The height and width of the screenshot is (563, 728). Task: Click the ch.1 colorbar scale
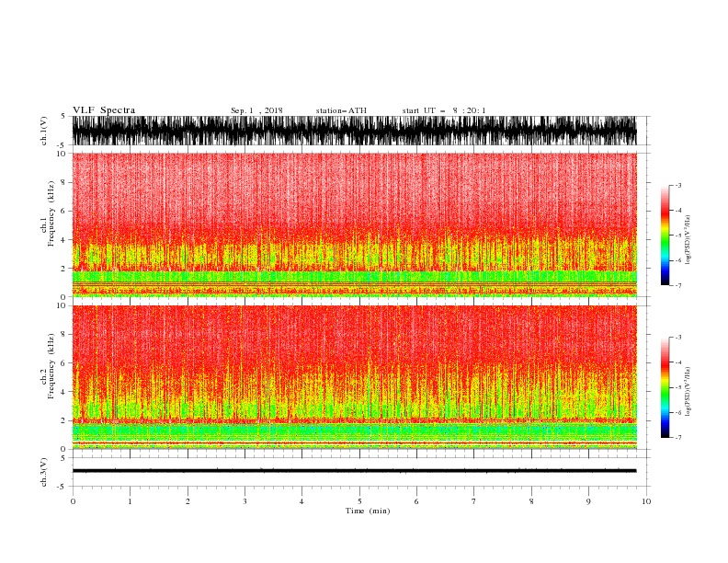(x=665, y=236)
